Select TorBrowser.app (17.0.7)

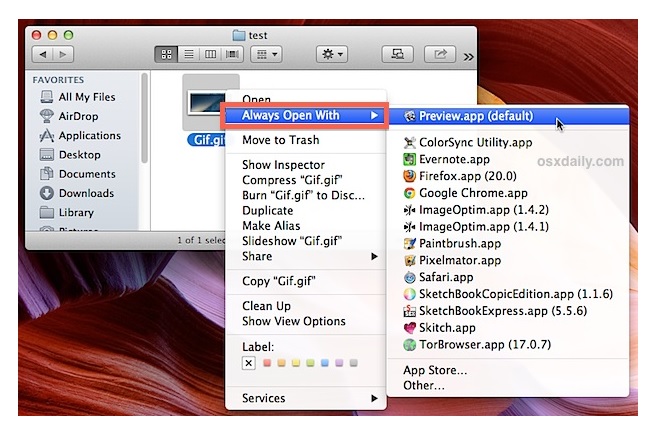pyautogui.click(x=508, y=345)
